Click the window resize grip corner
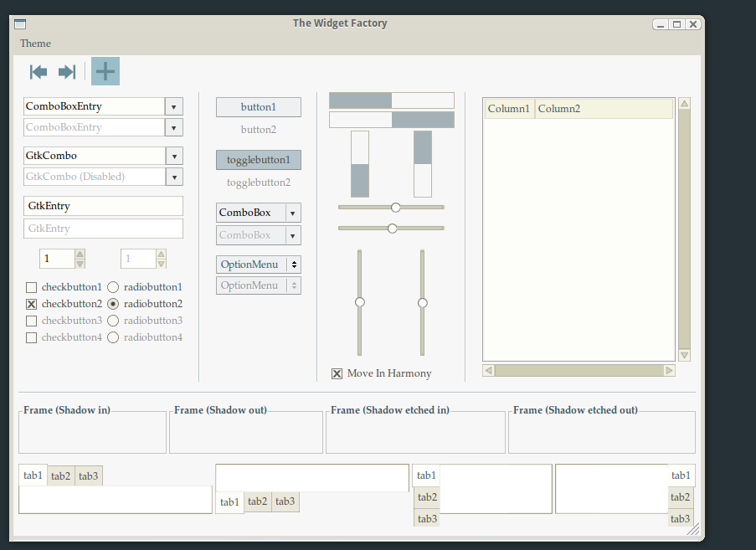The height and width of the screenshot is (550, 756). coord(693,529)
